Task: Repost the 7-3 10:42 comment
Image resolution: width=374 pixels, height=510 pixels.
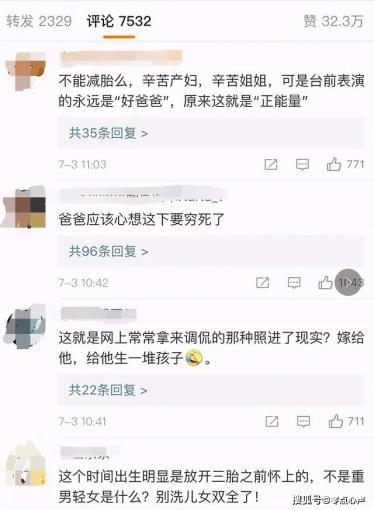Action: pyautogui.click(x=263, y=283)
